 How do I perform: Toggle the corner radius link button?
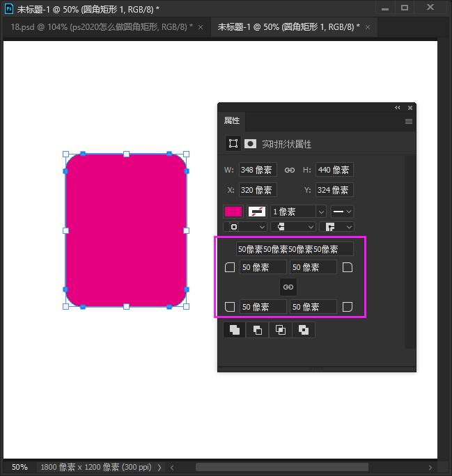pos(288,287)
